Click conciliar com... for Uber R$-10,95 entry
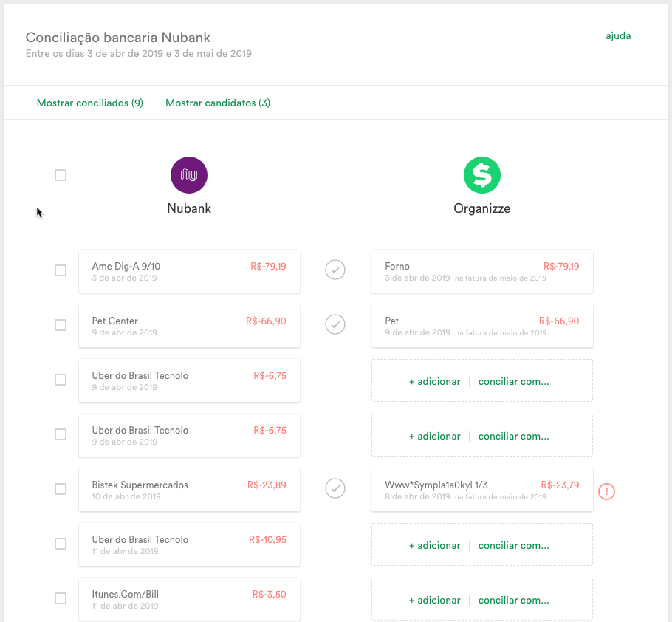This screenshot has width=672, height=622. coord(513,546)
